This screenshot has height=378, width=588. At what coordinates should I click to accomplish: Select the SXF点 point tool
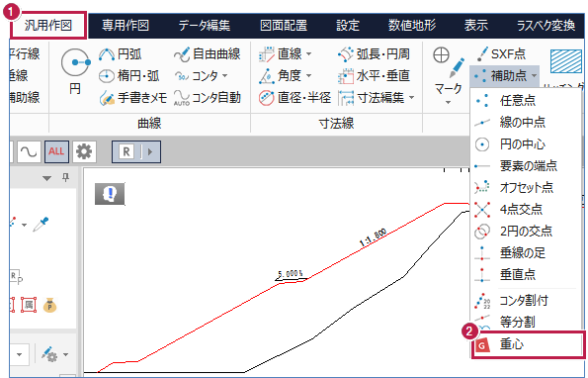[x=501, y=54]
